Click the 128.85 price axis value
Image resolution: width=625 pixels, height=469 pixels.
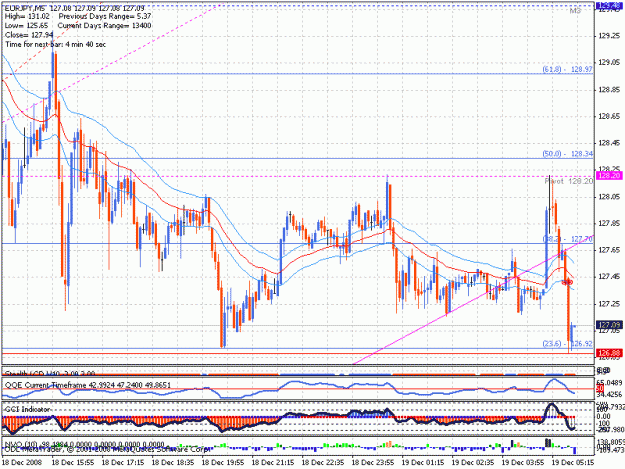click(x=609, y=90)
